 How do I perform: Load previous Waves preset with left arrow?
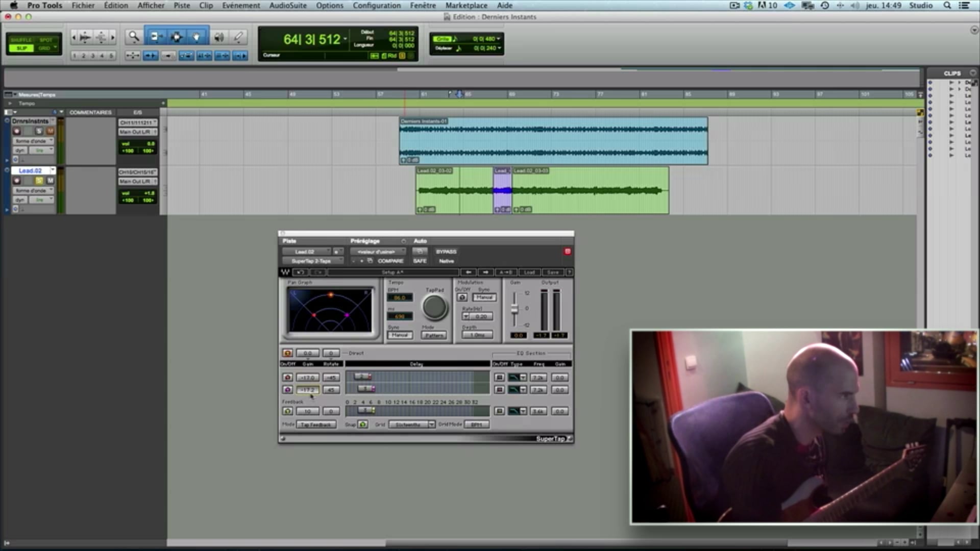click(469, 272)
